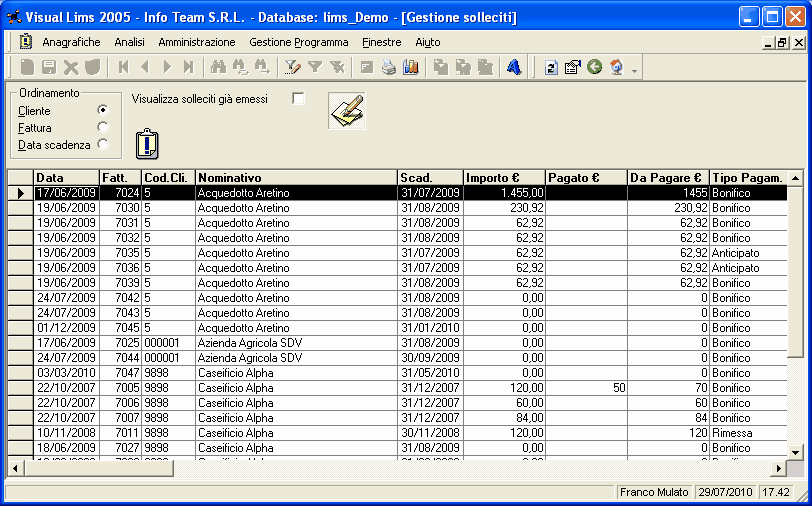Screen dimensions: 812x506
Task: Click the edit filter funnel-pencil icon
Action: tap(293, 67)
